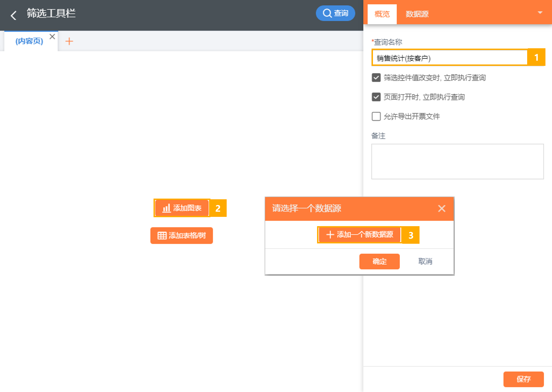Confirm with the 确定 button
The image size is (552, 392).
point(379,261)
